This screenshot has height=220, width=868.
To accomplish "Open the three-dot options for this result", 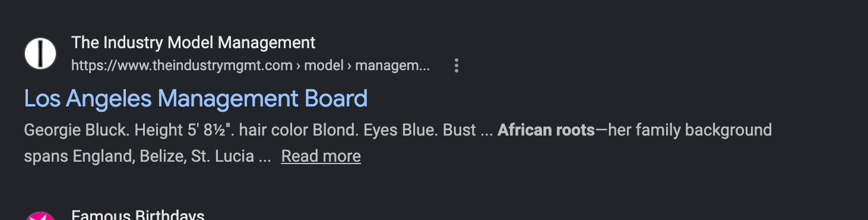I will (x=456, y=65).
